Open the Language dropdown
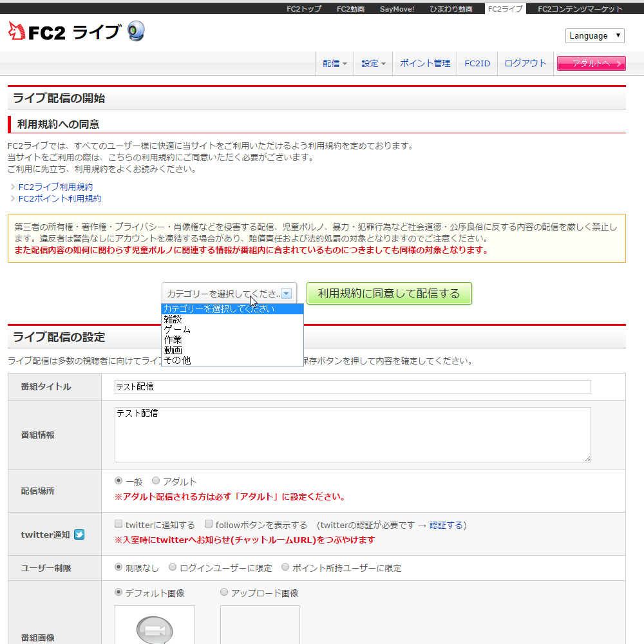Viewport: 644px width, 644px height. [x=594, y=35]
